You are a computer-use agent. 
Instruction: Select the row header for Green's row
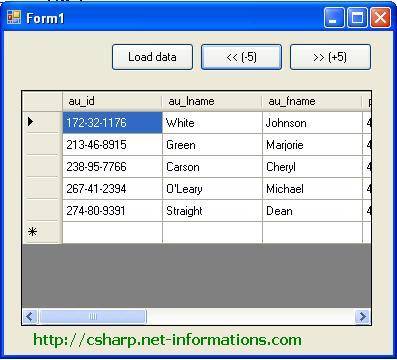42,144
